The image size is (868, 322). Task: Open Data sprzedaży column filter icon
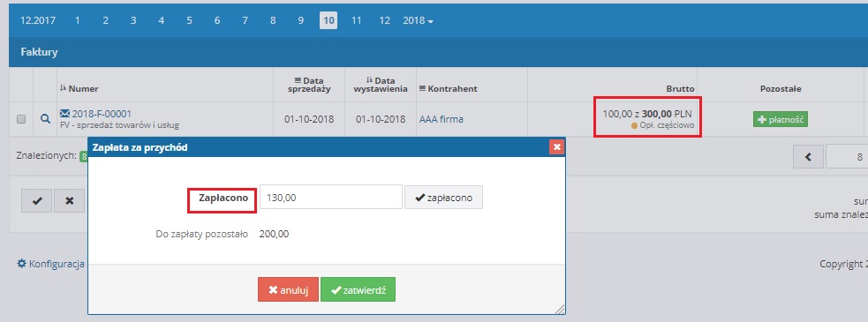pos(298,81)
